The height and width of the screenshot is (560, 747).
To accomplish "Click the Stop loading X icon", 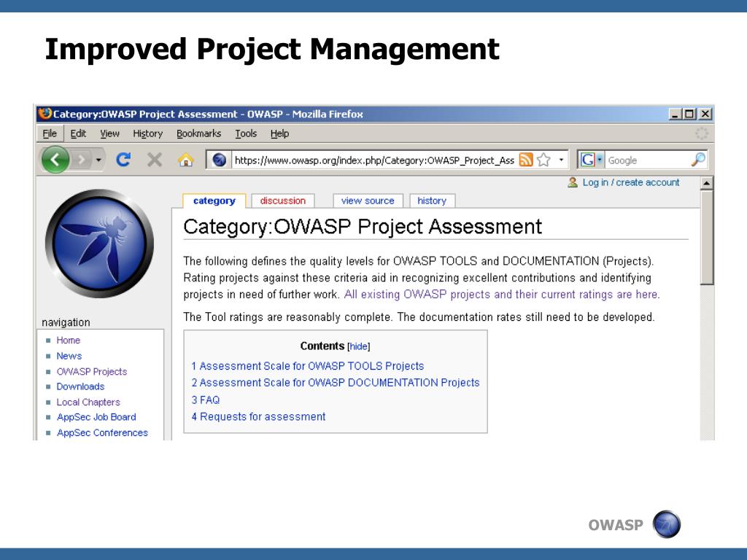I will pos(155,160).
